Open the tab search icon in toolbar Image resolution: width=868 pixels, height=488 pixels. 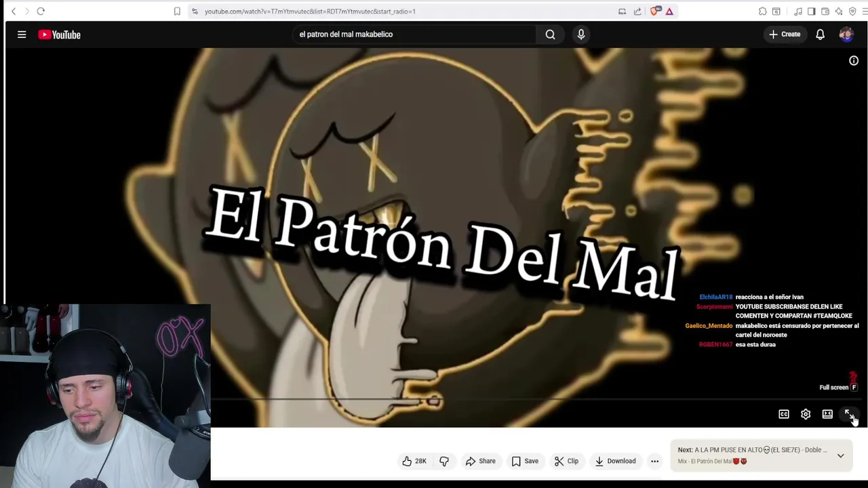tap(776, 12)
